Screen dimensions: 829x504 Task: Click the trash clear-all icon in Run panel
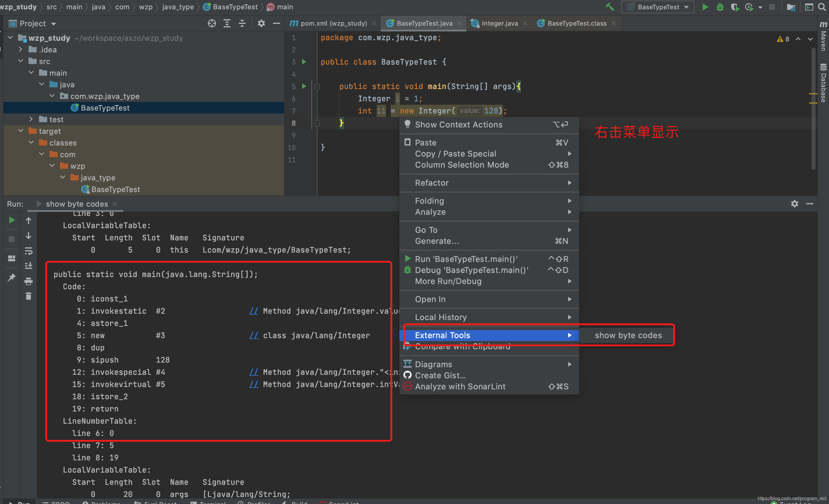[x=29, y=296]
